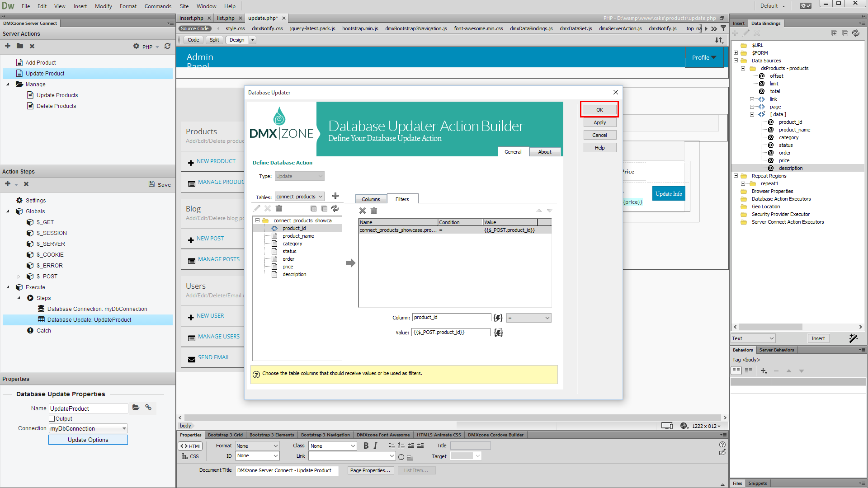Click the Split view button
This screenshot has height=488, width=868.
[x=214, y=40]
